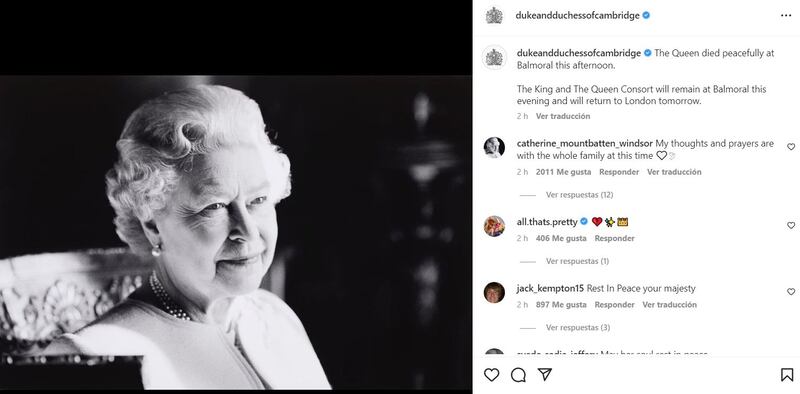Screen dimensions: 800x394
Task: Open catherine_mountbatten_windsor's profile picture
Action: pos(494,147)
